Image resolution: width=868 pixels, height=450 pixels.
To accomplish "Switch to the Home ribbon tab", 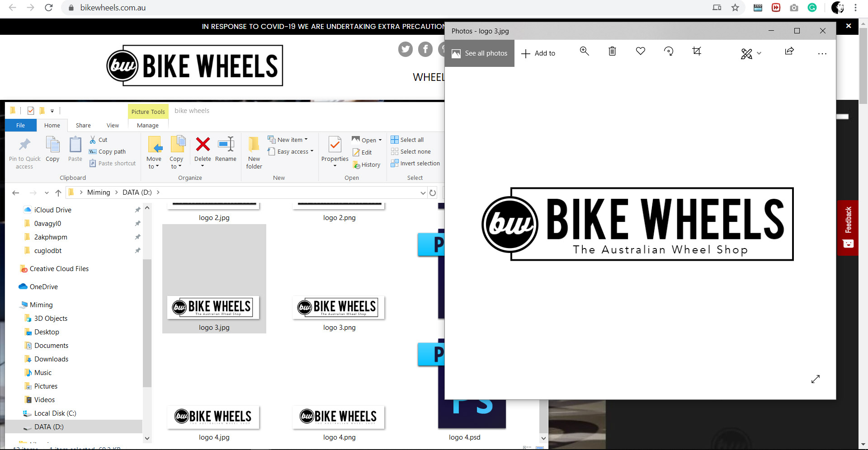I will point(52,125).
